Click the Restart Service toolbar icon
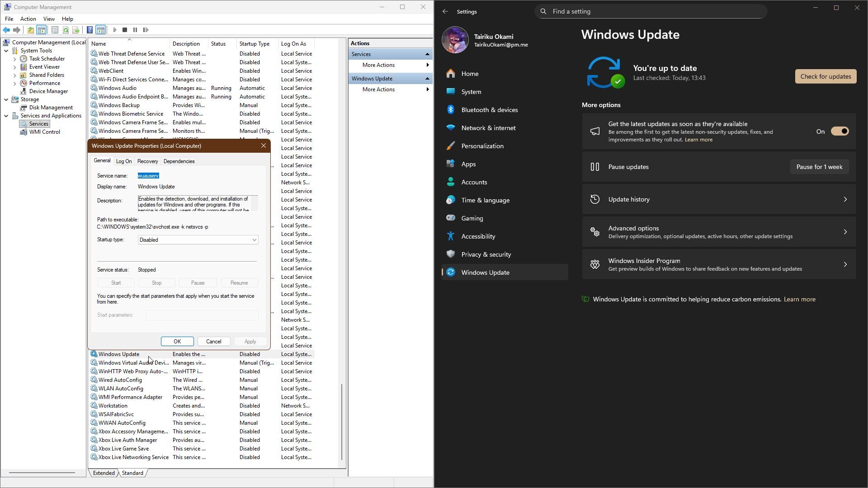868x488 pixels. tap(146, 30)
